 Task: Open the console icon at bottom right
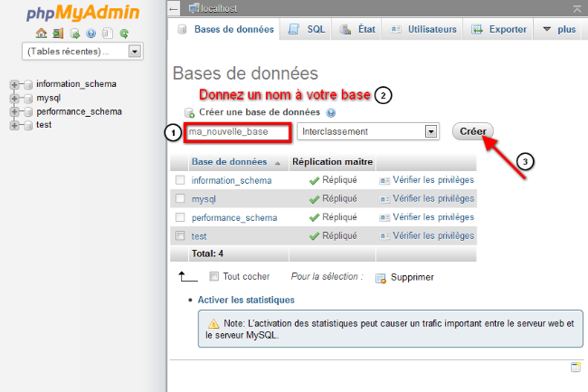[575, 367]
